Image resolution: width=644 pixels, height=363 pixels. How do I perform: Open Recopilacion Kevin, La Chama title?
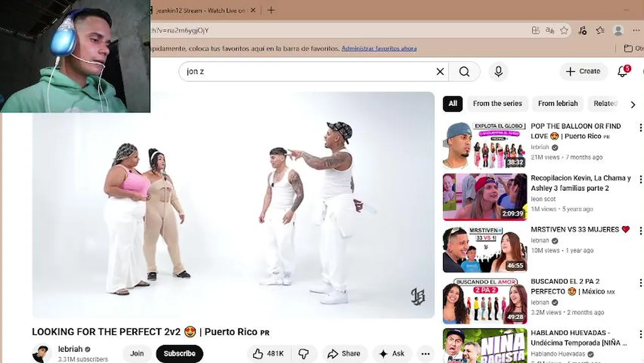pos(581,183)
